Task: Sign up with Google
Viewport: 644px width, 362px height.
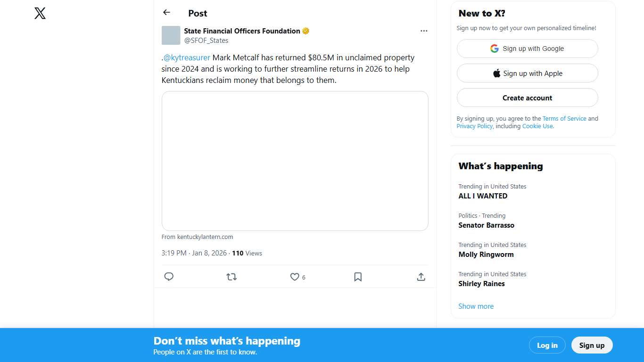Action: coord(527,49)
